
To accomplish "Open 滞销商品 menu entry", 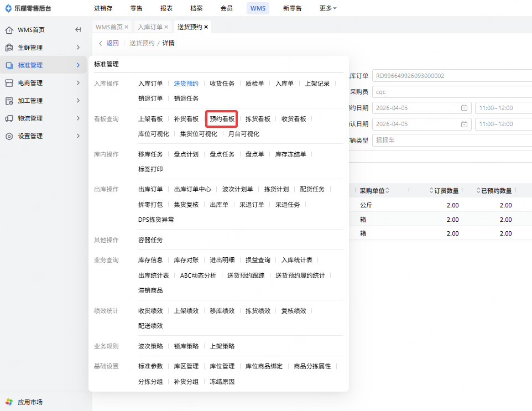I will [x=150, y=290].
